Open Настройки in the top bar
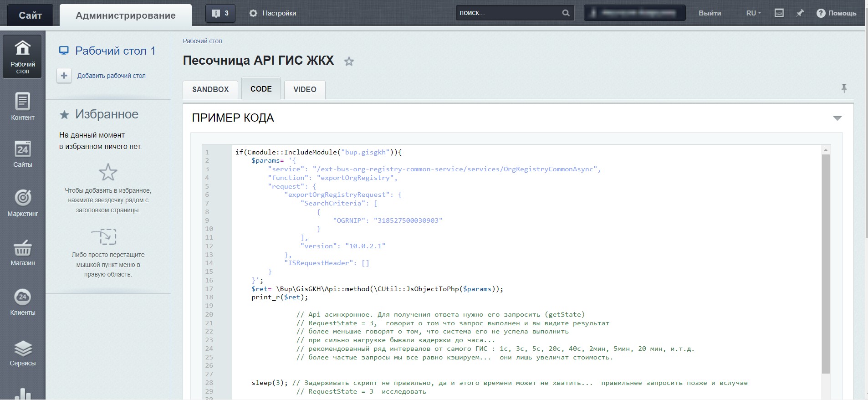868x400 pixels. (x=279, y=13)
